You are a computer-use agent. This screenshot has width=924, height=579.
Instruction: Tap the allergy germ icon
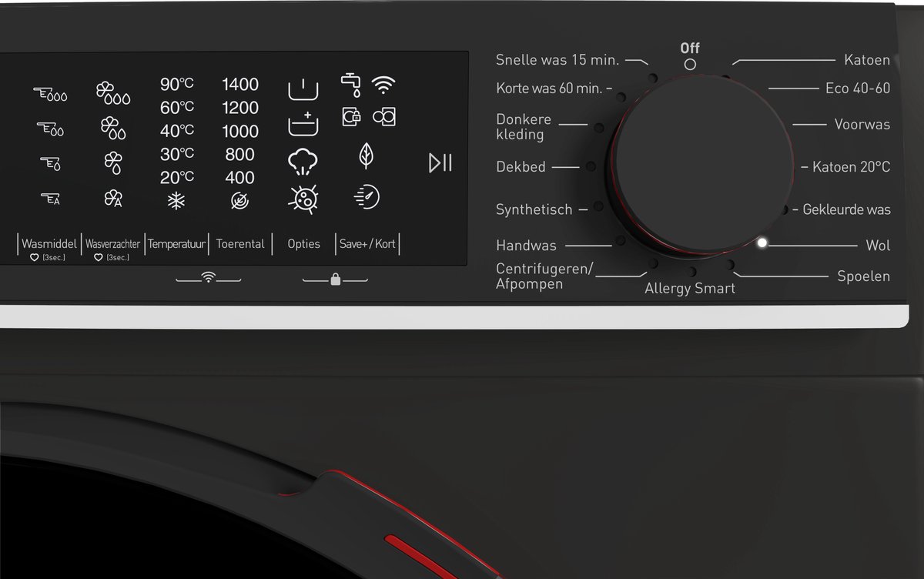tap(303, 199)
